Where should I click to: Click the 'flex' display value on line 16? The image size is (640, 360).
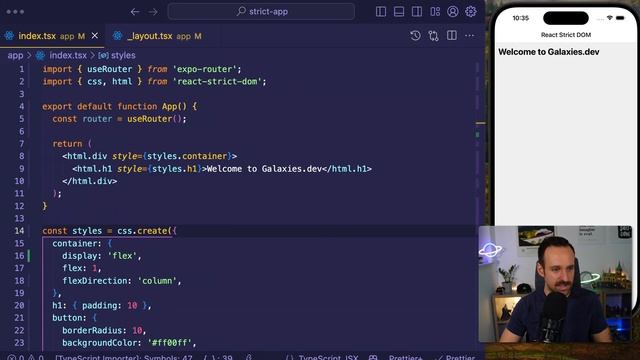coord(122,256)
